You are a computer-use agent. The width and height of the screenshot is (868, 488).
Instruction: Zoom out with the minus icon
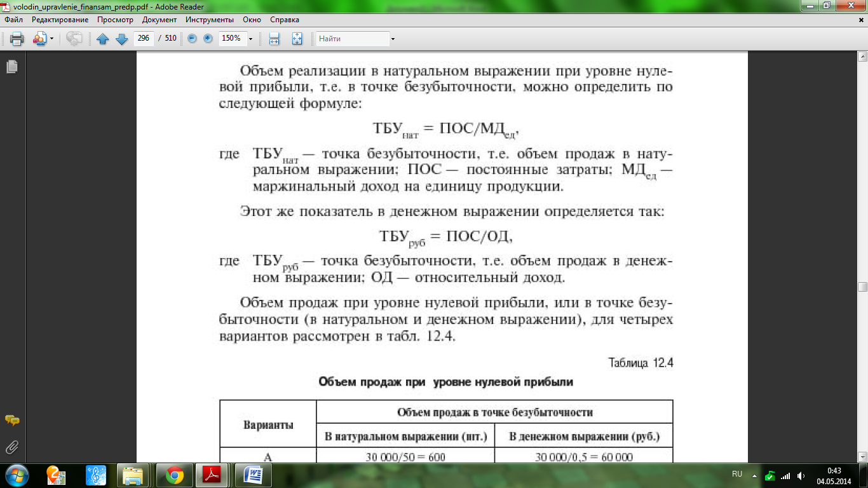(x=193, y=39)
